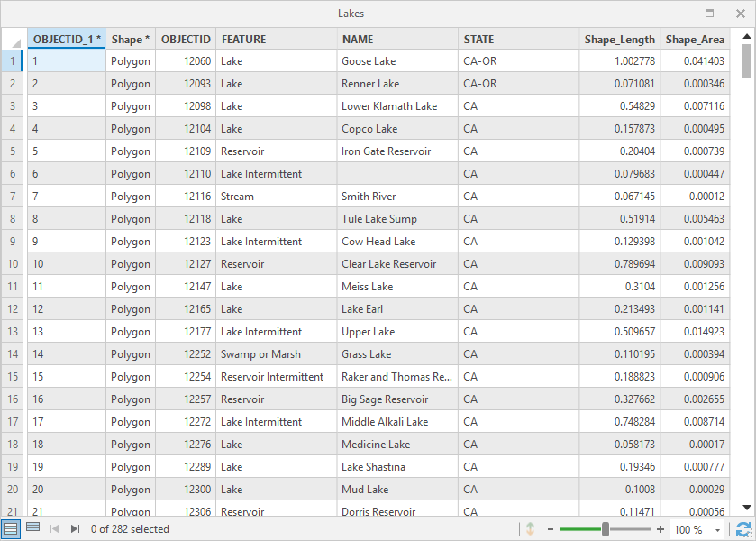The image size is (756, 541).
Task: Click the '0 of 282 selected' status text
Action: click(x=130, y=529)
